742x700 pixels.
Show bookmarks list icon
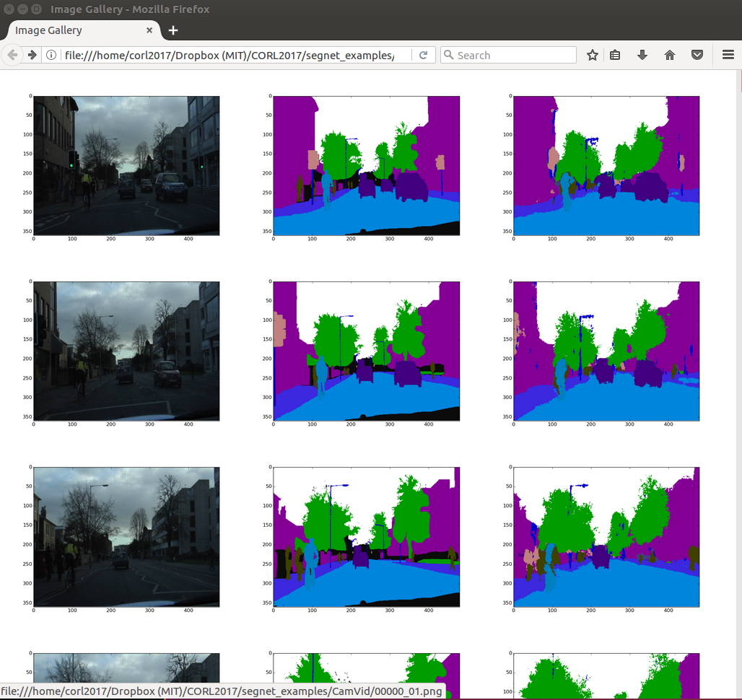point(615,56)
